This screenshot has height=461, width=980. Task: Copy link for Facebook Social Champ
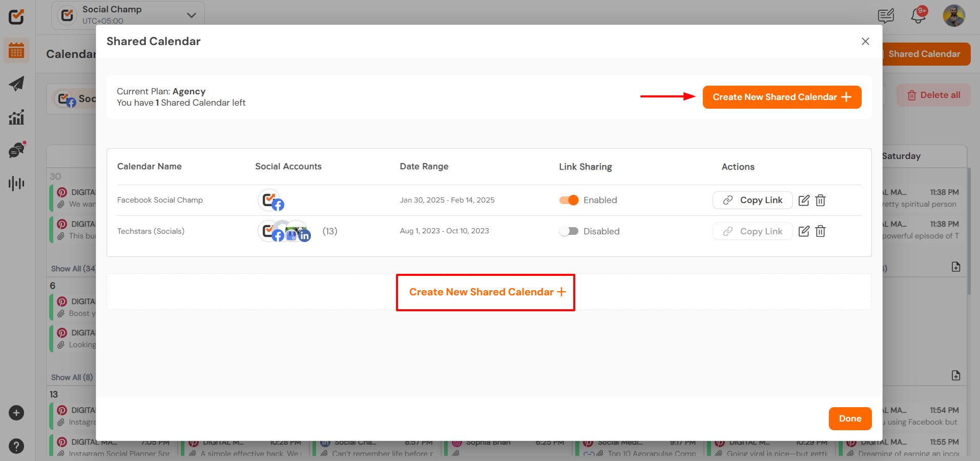753,200
